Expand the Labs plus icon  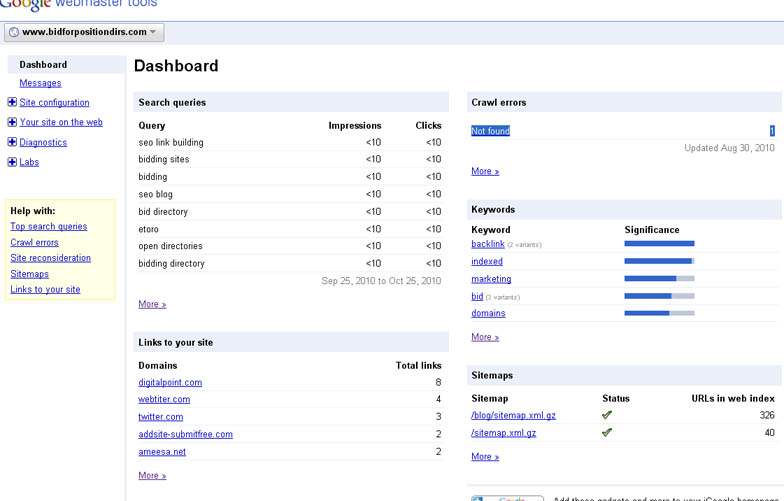pyautogui.click(x=12, y=162)
